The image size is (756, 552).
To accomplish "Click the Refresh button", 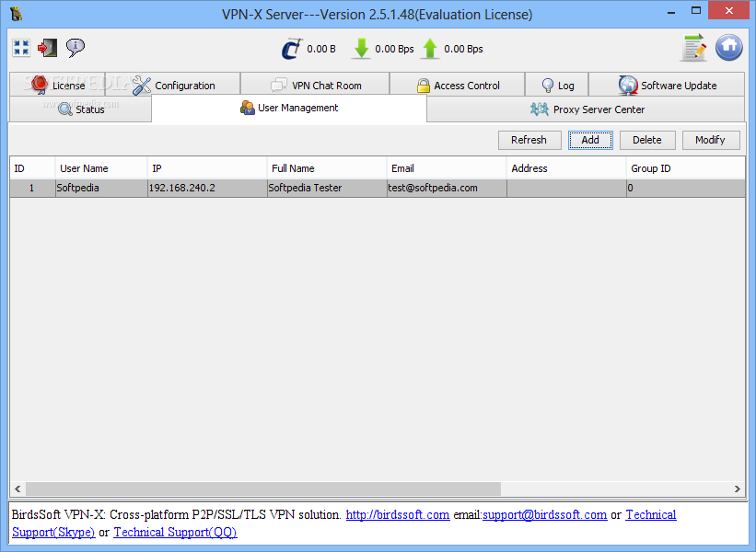I will pyautogui.click(x=529, y=140).
